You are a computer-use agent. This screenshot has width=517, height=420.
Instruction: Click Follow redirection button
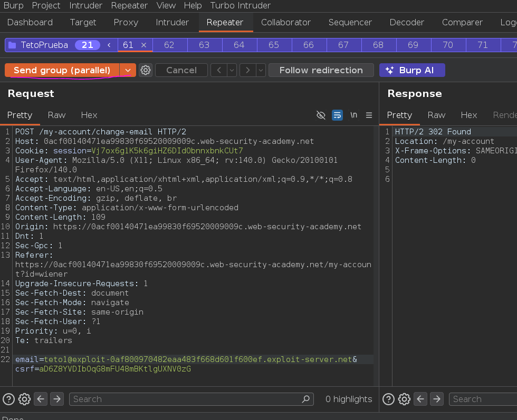(x=321, y=70)
